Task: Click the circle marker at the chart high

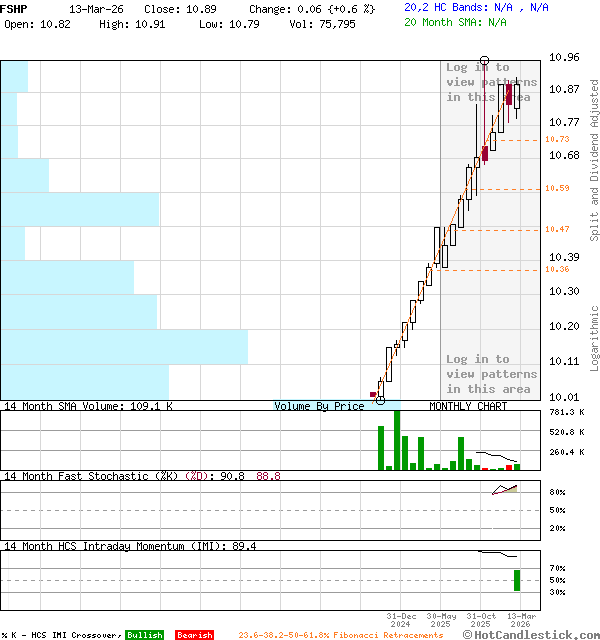Action: (x=485, y=61)
